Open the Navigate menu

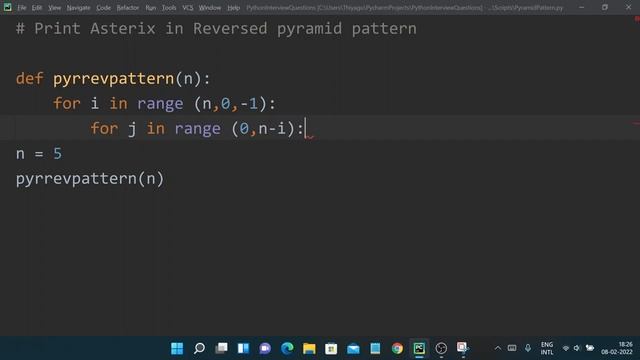[78, 8]
